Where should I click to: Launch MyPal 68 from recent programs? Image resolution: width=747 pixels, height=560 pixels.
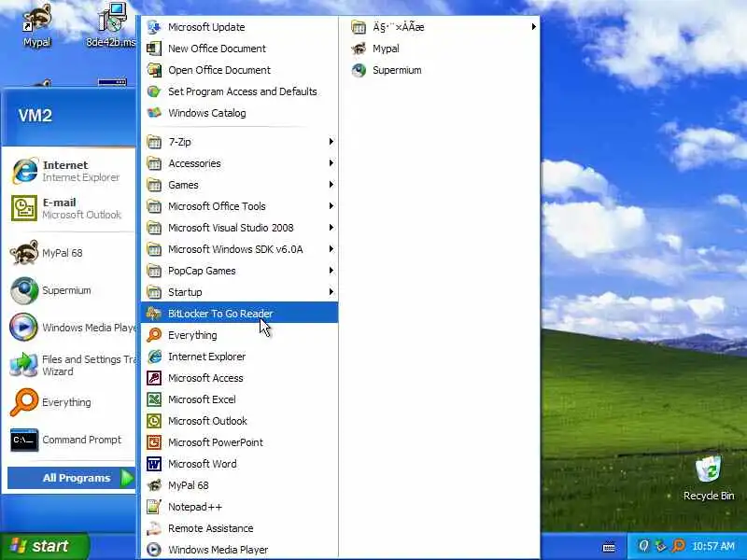69,253
